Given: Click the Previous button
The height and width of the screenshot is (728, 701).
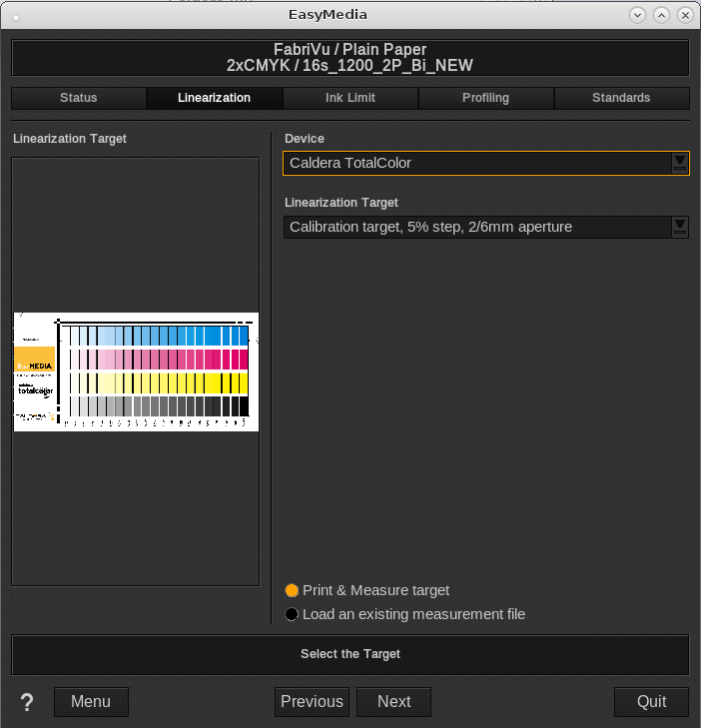Looking at the screenshot, I should coord(312,702).
